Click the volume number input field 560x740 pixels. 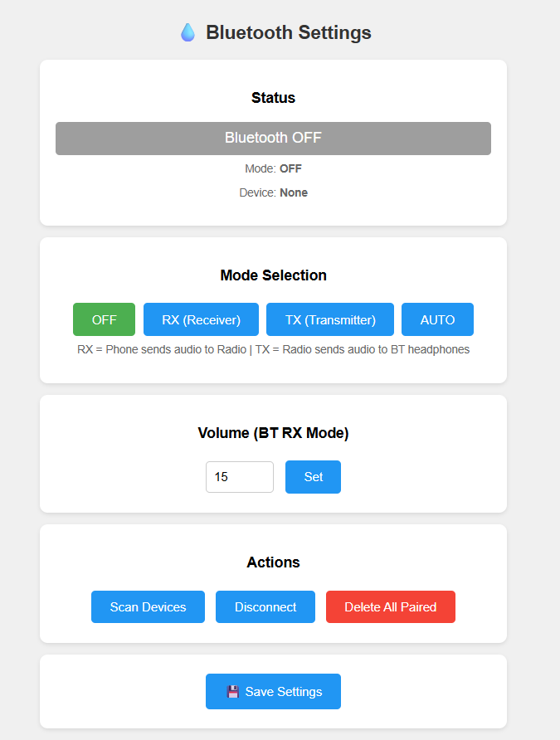[x=239, y=477]
